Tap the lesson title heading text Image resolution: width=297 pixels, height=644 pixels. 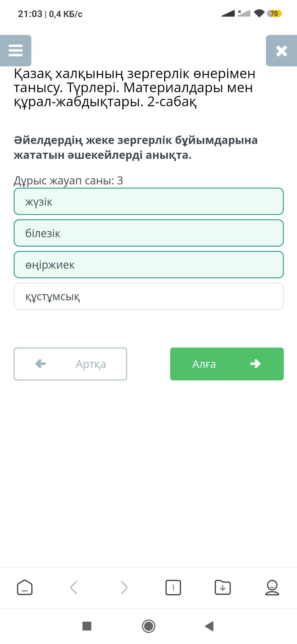click(135, 88)
